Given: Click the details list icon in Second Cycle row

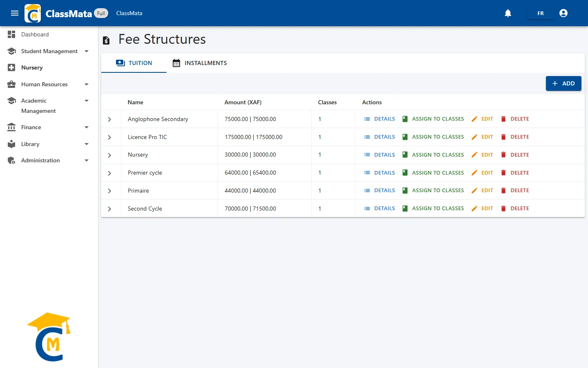Looking at the screenshot, I should pyautogui.click(x=367, y=209).
